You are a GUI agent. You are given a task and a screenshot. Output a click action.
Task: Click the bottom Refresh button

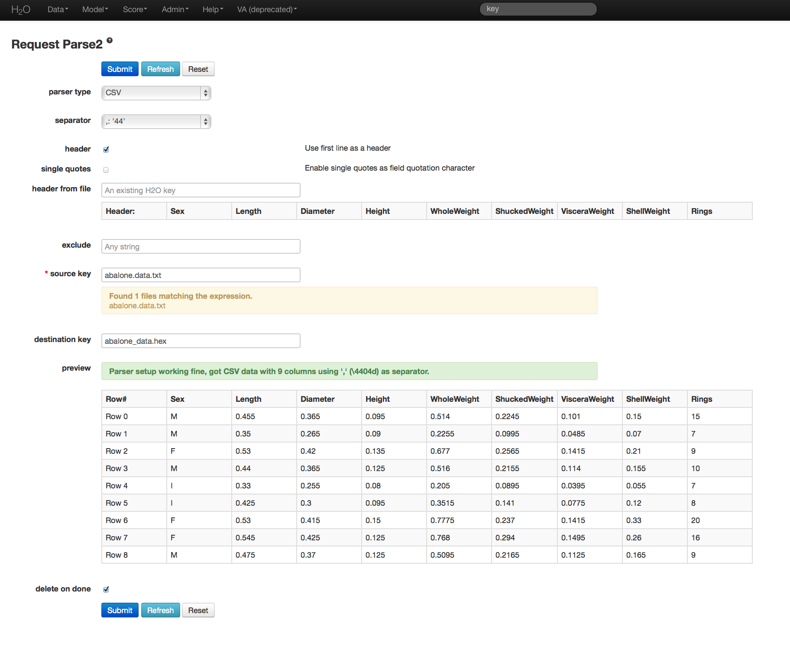[x=160, y=611]
